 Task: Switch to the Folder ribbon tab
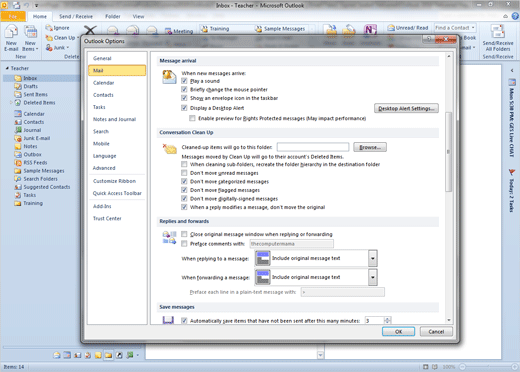[x=113, y=16]
